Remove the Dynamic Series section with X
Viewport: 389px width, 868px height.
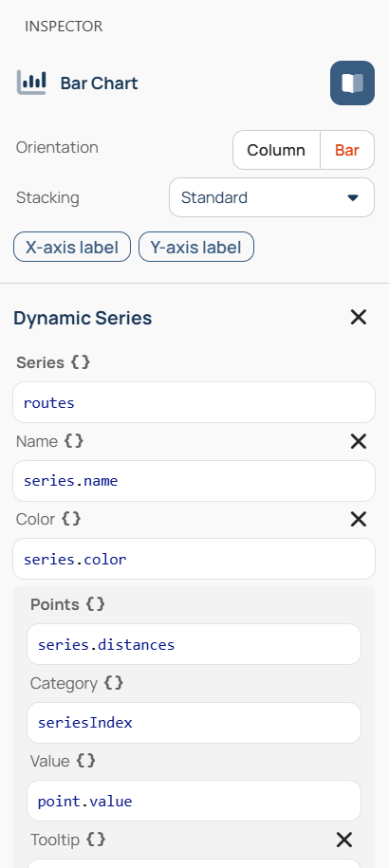pyautogui.click(x=359, y=317)
